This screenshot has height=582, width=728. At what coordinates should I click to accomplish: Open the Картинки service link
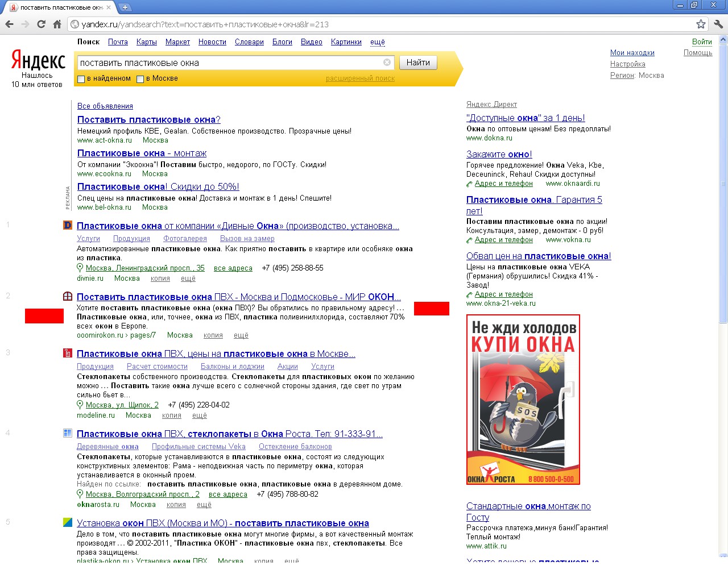pos(346,42)
